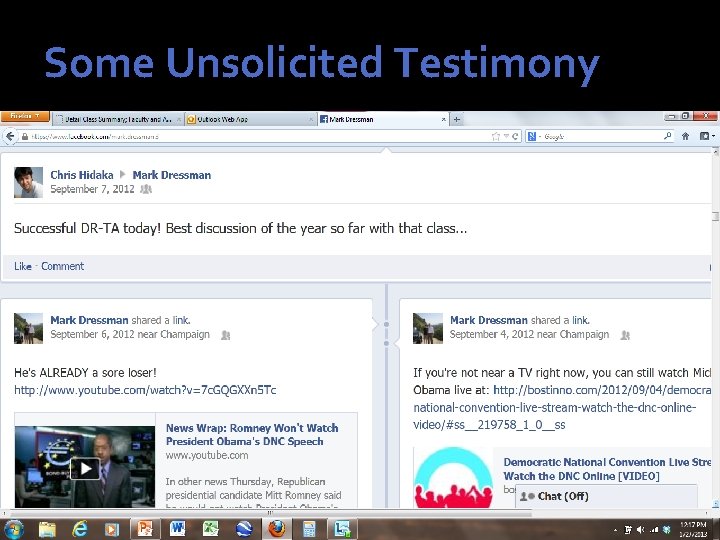Click the search magnifier icon
The image size is (720, 540).
[x=667, y=136]
